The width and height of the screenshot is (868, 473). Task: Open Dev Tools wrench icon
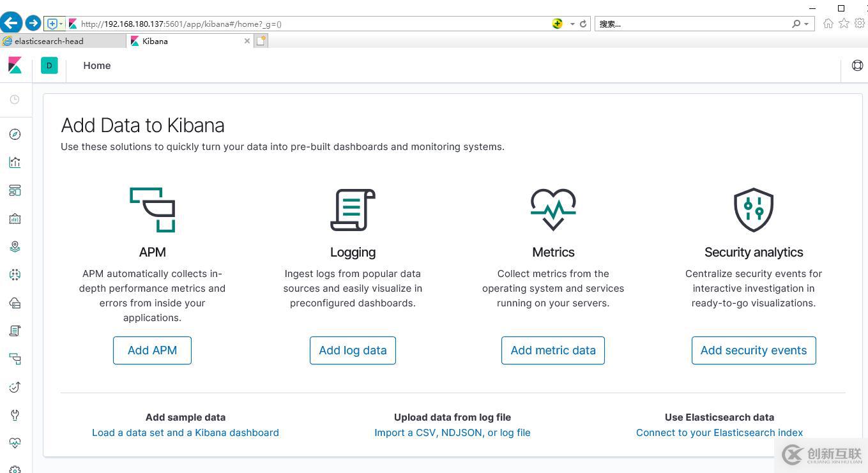coord(15,415)
